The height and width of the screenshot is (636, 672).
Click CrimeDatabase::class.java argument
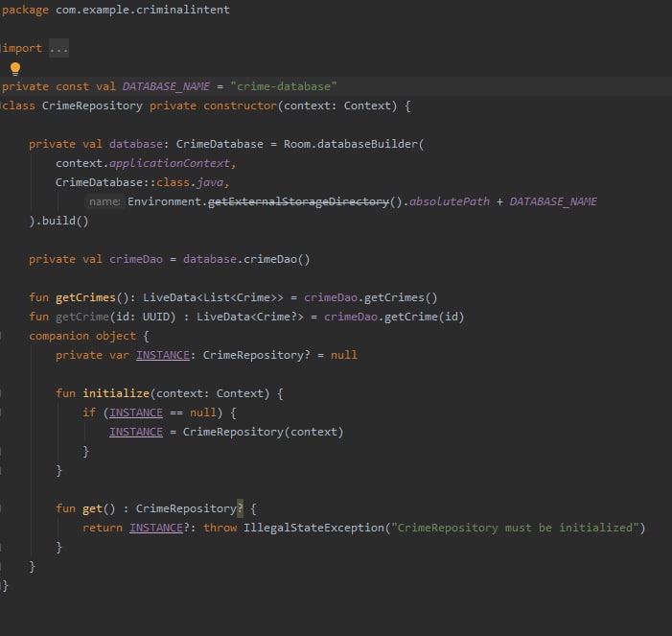[x=139, y=182]
